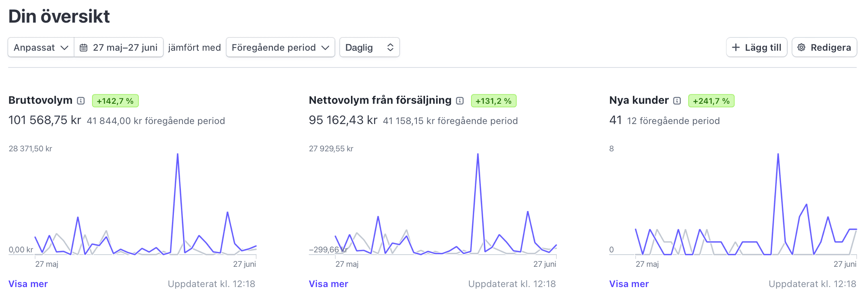868x305 pixels.
Task: Click the +131,2 % Nettovolym badge
Action: 493,101
